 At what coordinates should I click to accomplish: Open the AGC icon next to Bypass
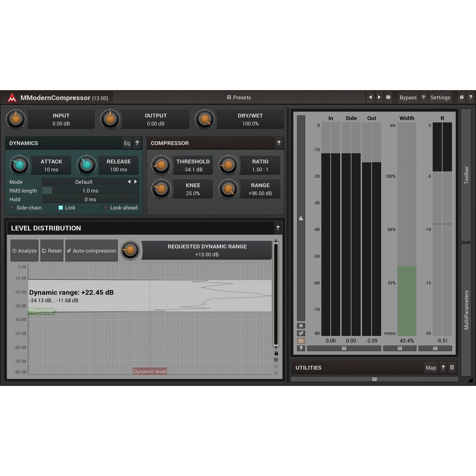[x=423, y=97]
